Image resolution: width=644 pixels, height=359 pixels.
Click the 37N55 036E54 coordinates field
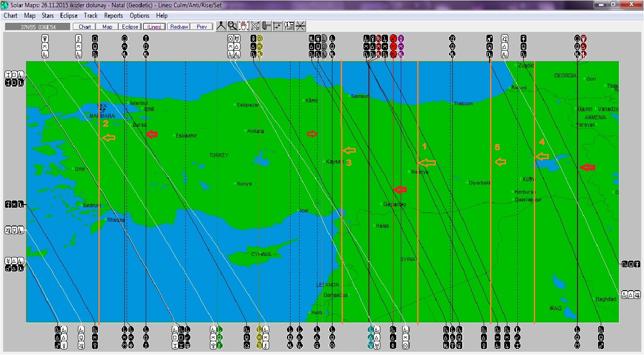tap(38, 27)
